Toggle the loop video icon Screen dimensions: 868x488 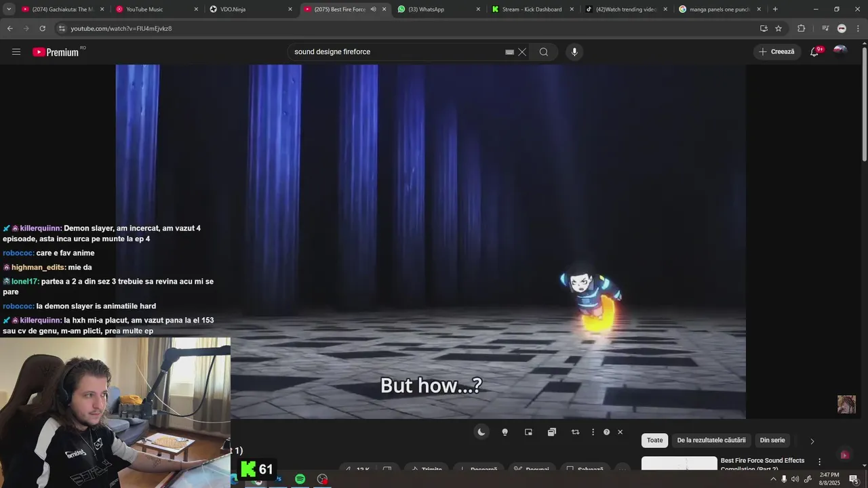575,432
